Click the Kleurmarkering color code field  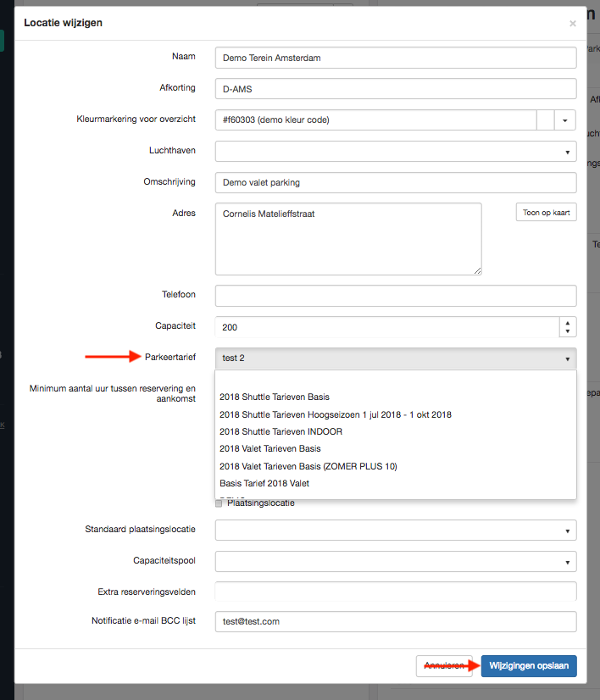tap(376, 119)
